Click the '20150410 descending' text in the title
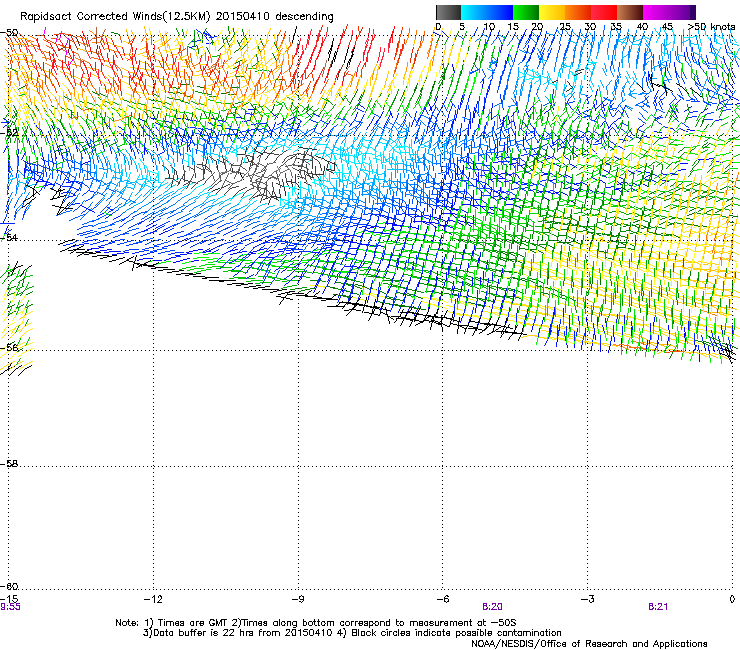Screen dimensions: 740x650 (275, 17)
